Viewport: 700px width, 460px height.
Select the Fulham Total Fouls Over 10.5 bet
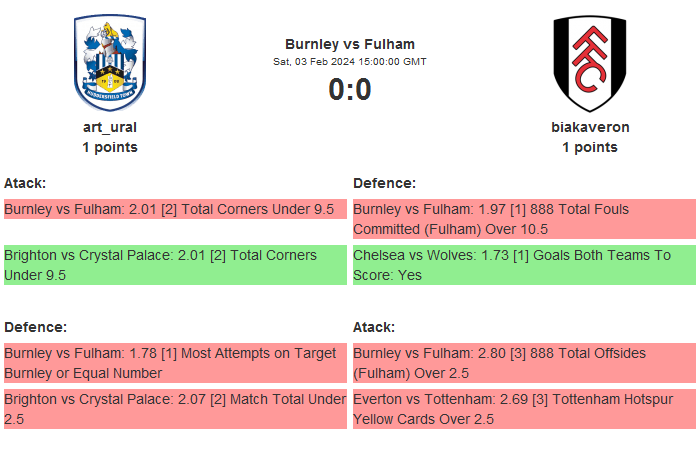click(x=524, y=219)
